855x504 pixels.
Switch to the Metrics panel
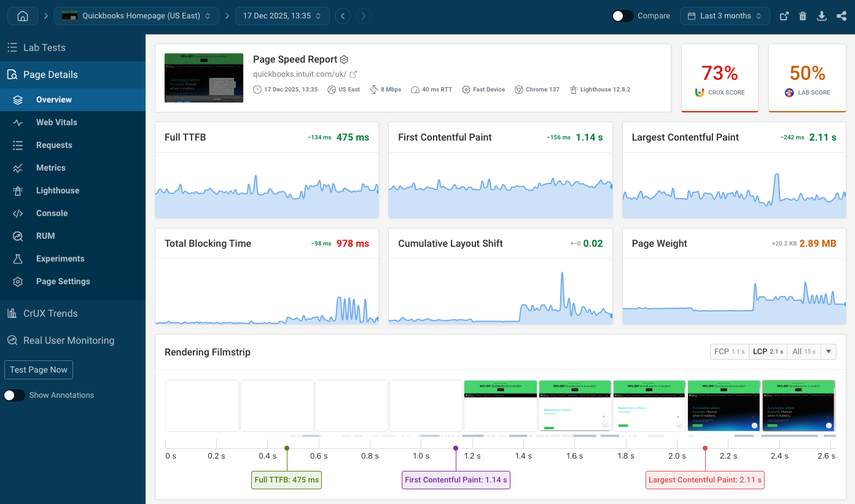[50, 168]
